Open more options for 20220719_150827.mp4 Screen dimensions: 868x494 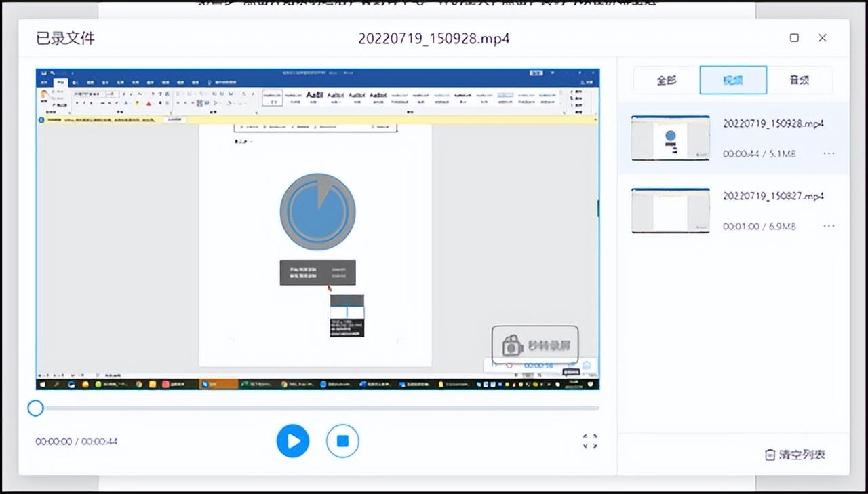coord(829,226)
